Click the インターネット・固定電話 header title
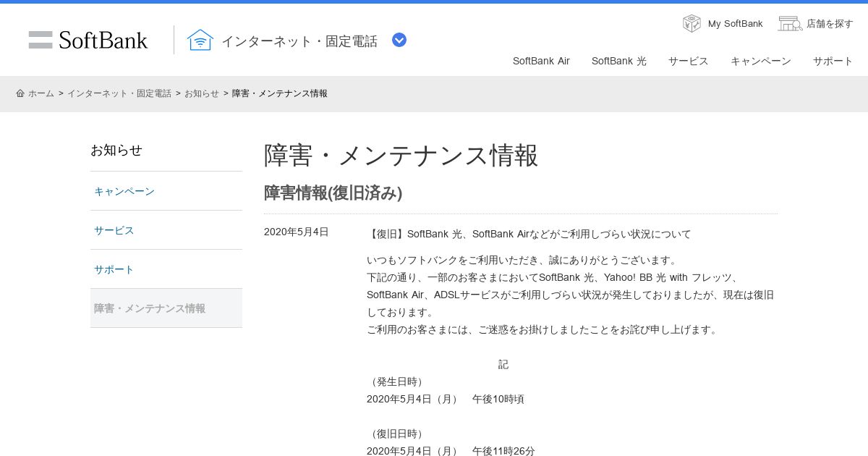The width and height of the screenshot is (868, 456). 299,41
